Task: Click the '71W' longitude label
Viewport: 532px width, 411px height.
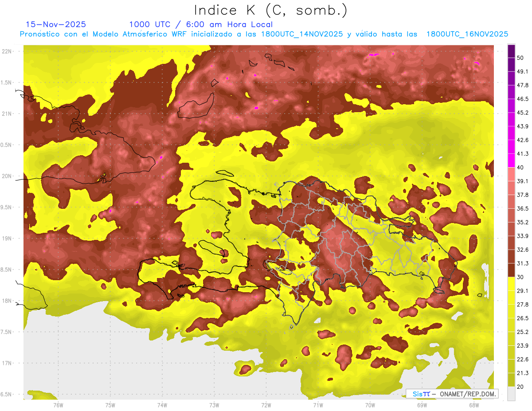Action: (318, 405)
